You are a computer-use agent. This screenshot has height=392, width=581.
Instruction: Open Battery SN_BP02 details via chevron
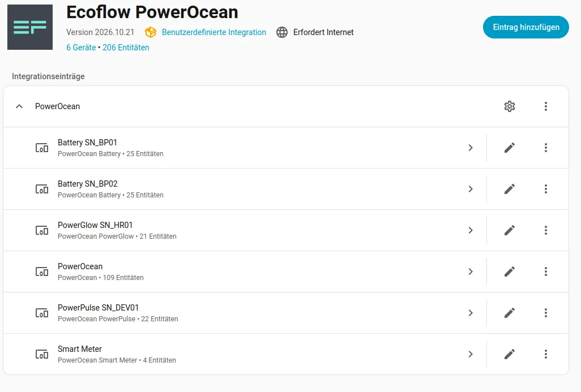[x=471, y=189]
